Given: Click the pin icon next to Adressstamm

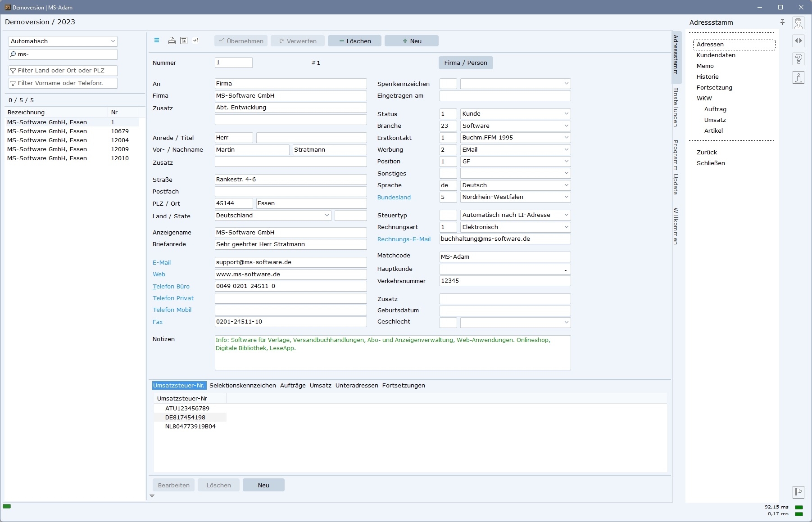Looking at the screenshot, I should 782,22.
